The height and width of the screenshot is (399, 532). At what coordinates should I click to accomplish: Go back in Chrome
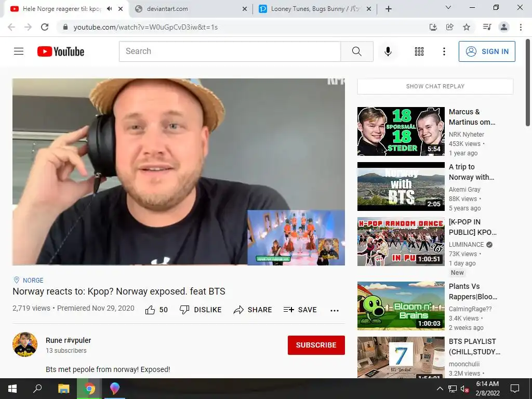coord(11,27)
